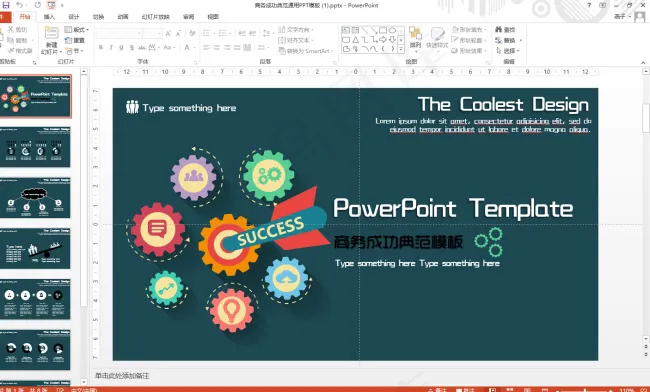Toggle Bold formatting button
The width and height of the screenshot is (650, 392).
tap(101, 48)
